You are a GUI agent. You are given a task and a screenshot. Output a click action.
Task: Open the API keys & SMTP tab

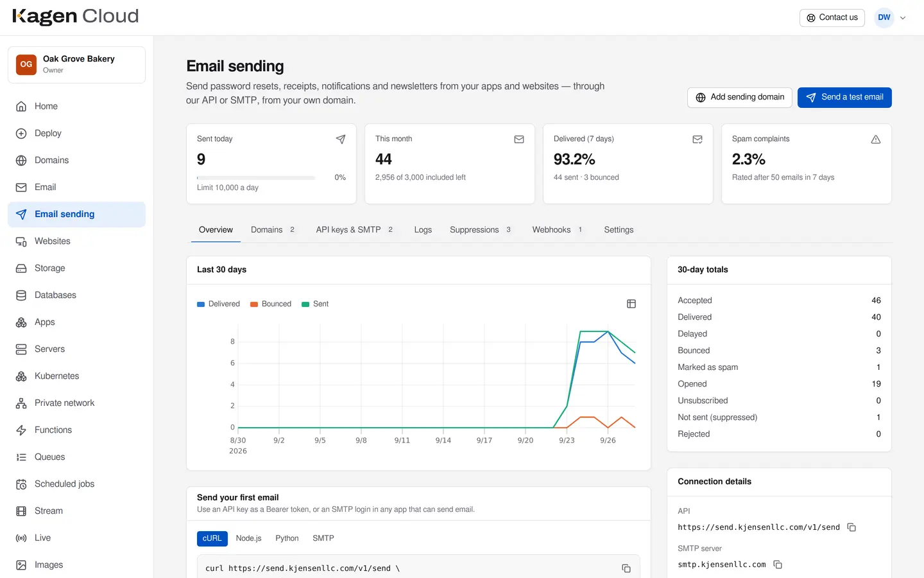tap(354, 230)
